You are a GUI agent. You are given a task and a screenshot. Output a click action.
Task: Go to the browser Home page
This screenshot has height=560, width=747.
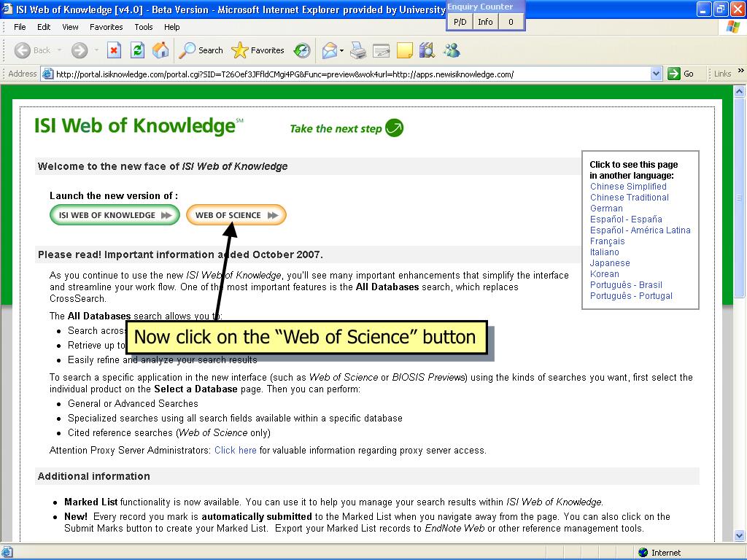click(x=160, y=50)
